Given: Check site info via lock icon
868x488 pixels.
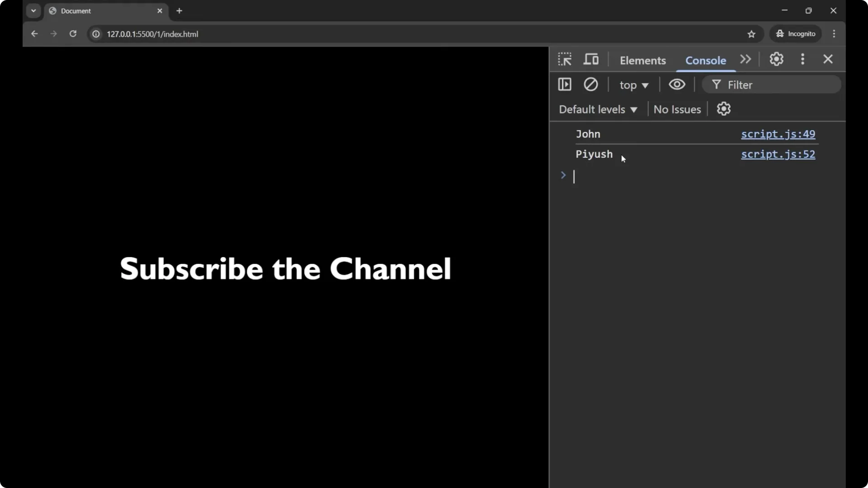Looking at the screenshot, I should (x=96, y=34).
